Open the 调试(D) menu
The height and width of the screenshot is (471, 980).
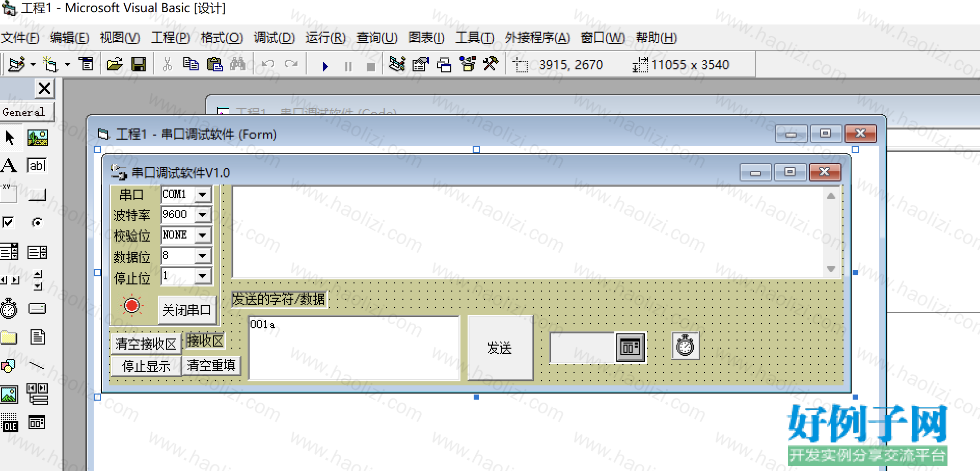click(274, 37)
